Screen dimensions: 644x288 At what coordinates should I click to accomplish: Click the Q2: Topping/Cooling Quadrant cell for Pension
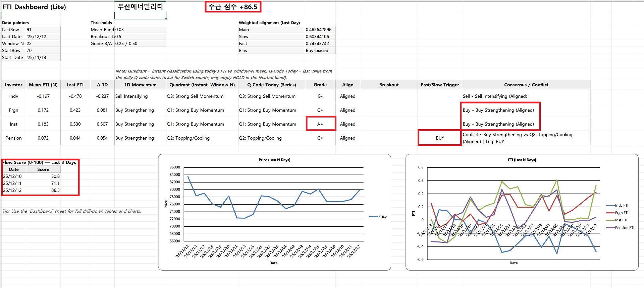(x=202, y=138)
